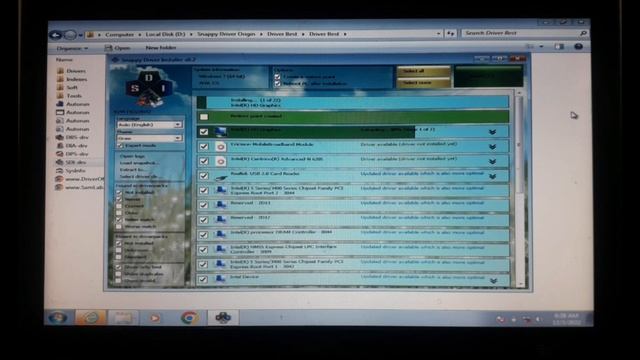Image resolution: width=640 pixels, height=360 pixels.
Task: Click Select driver dir option
Action: pos(138,176)
